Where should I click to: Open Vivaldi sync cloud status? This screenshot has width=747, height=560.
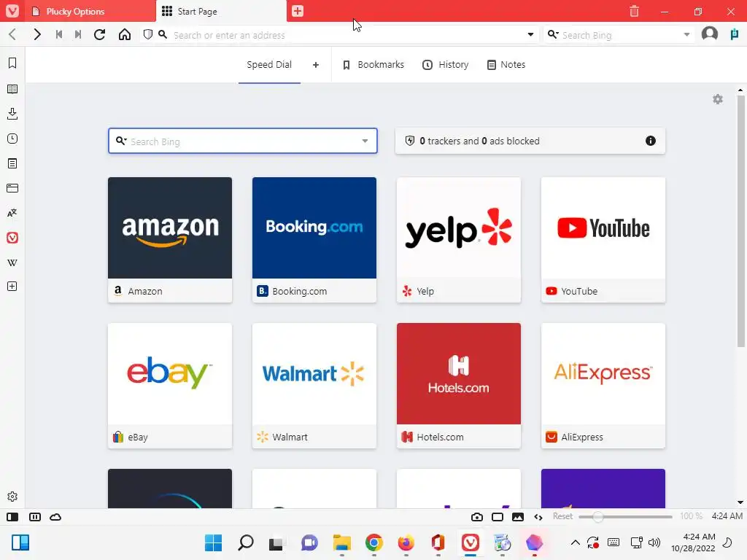click(x=55, y=517)
